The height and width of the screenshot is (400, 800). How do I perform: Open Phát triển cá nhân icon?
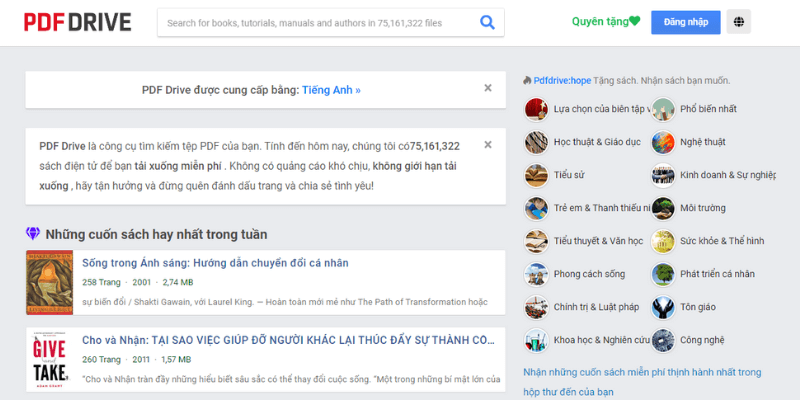coord(663,274)
